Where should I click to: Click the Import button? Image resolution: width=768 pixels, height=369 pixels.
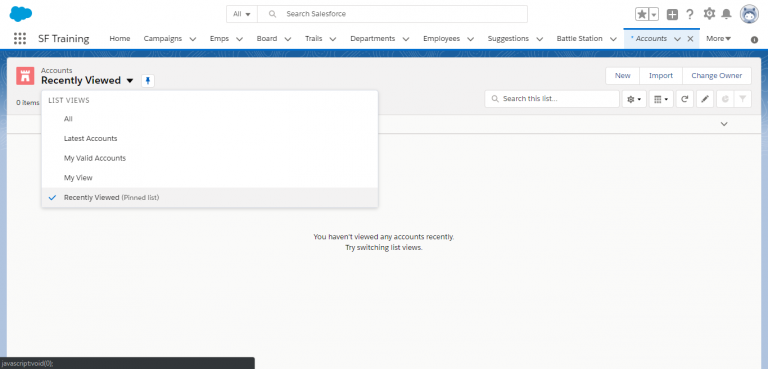click(x=661, y=75)
